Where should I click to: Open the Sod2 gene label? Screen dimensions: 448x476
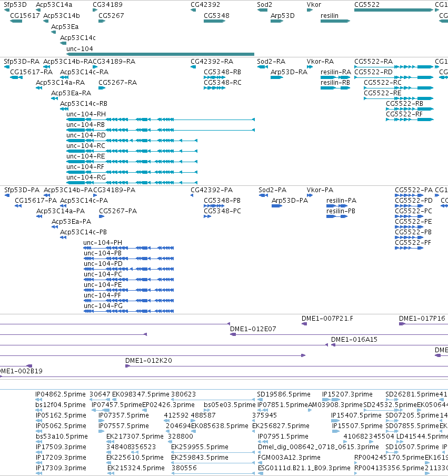264,5
